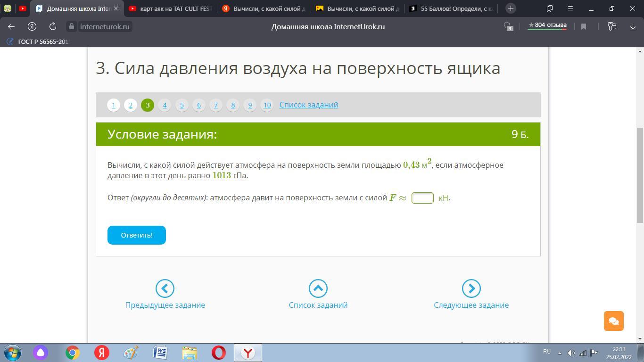644x362 pixels.
Task: Click Предыдущее задание left arrow icon
Action: click(165, 288)
